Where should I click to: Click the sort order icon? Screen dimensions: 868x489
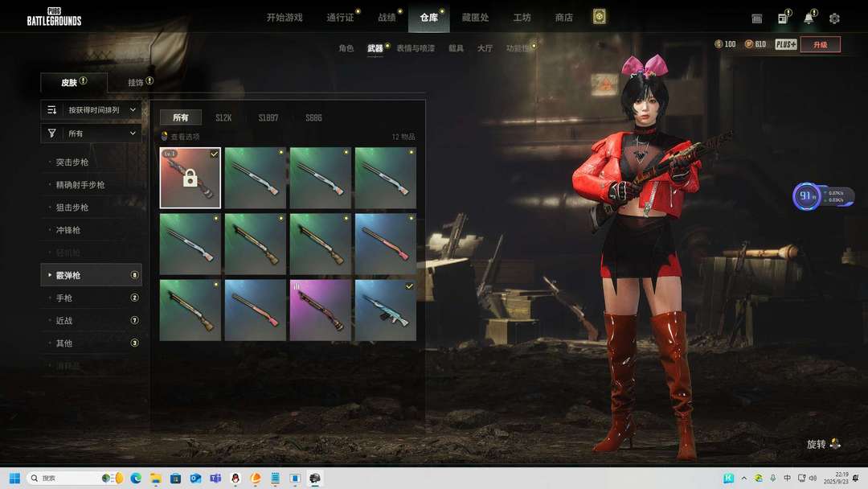pyautogui.click(x=52, y=109)
